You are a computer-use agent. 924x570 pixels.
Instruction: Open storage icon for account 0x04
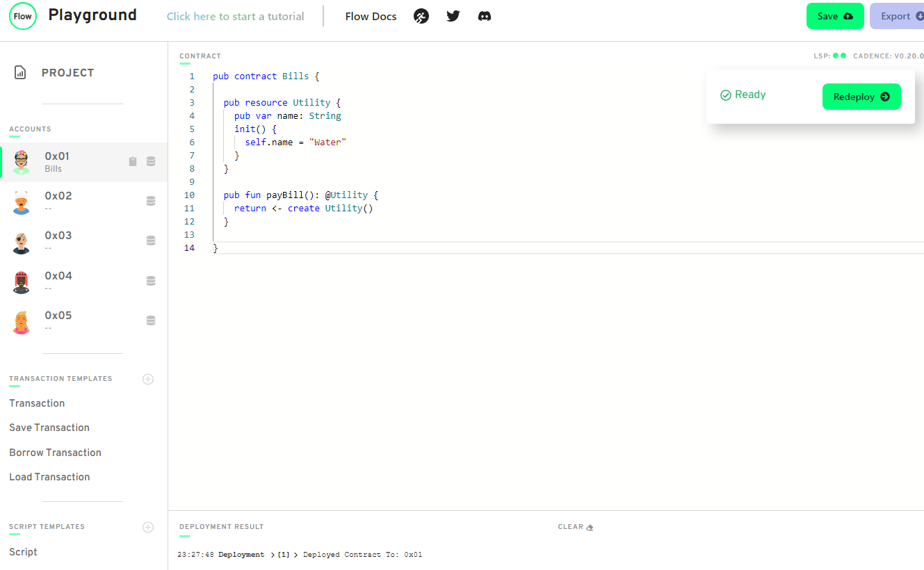click(x=151, y=281)
